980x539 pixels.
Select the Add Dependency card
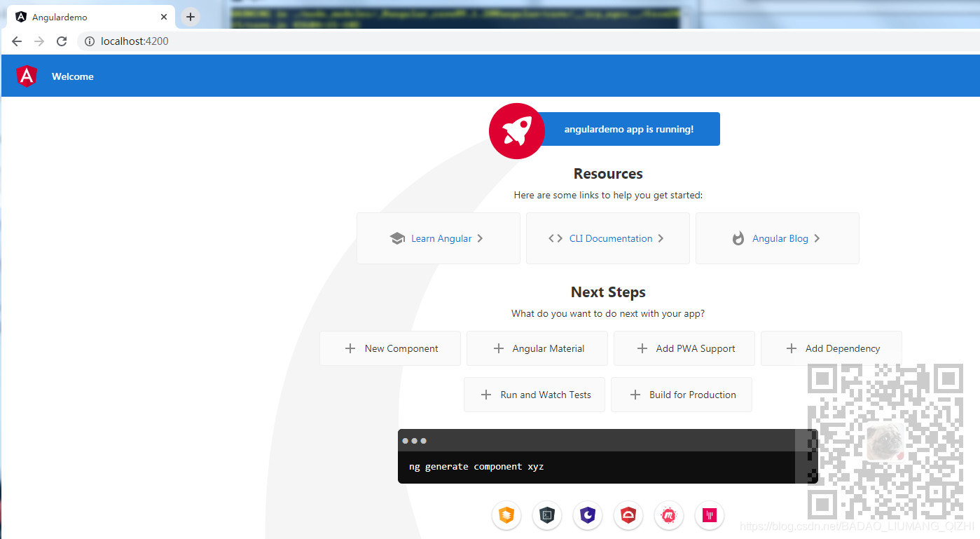point(831,348)
